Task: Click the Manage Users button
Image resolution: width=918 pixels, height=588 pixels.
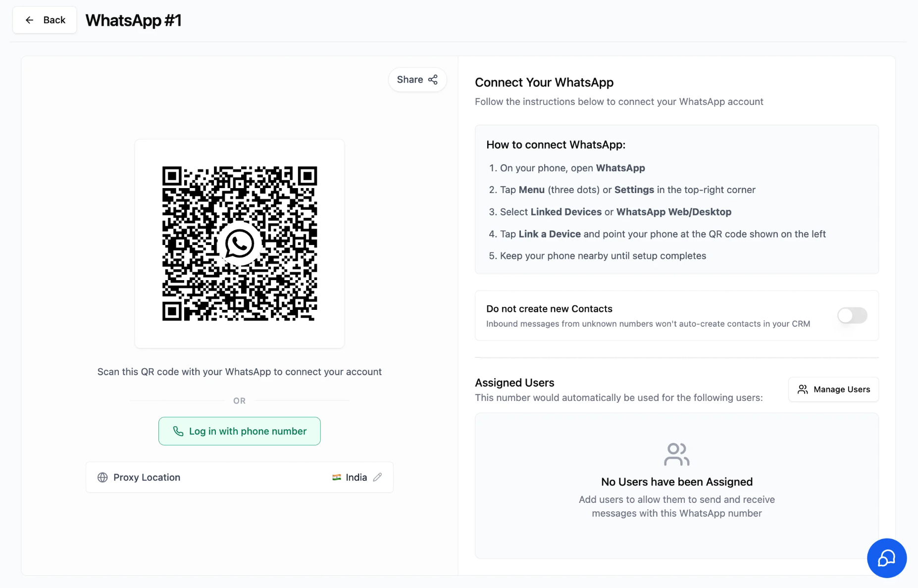Action: [833, 390]
